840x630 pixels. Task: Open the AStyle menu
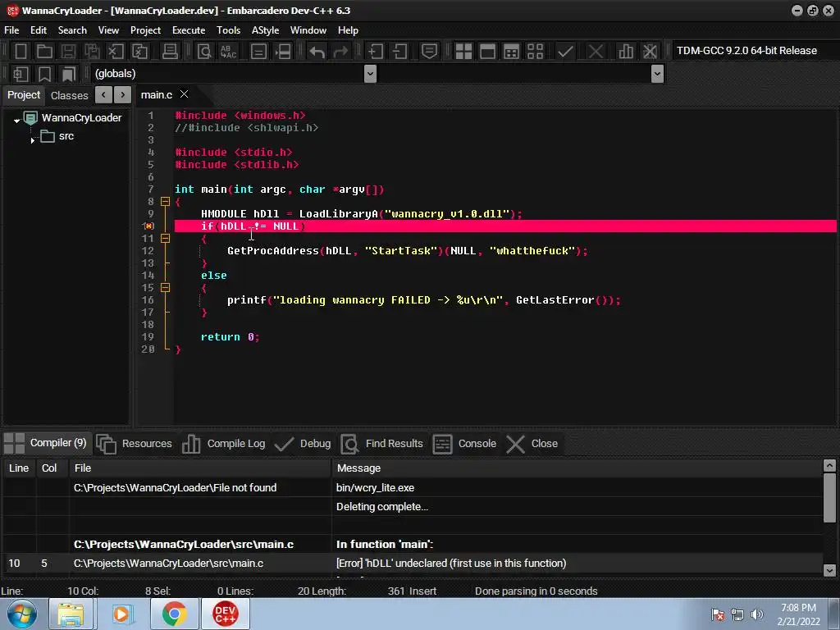click(x=265, y=30)
